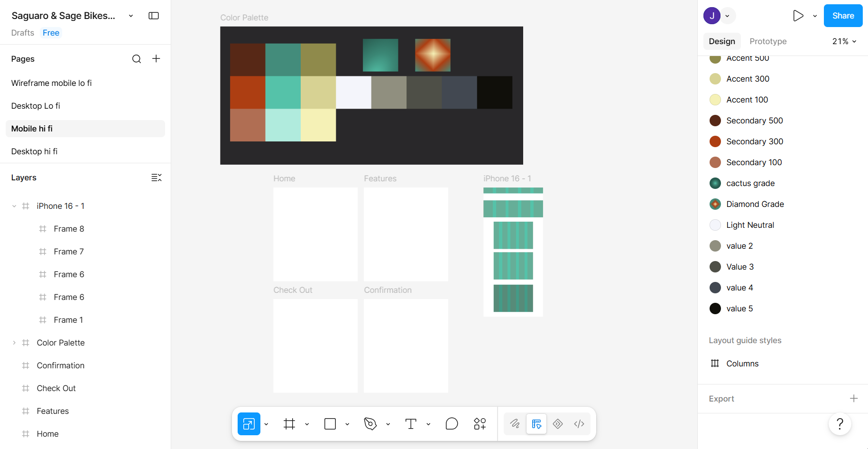
Task: Click the Share button
Action: tap(843, 16)
